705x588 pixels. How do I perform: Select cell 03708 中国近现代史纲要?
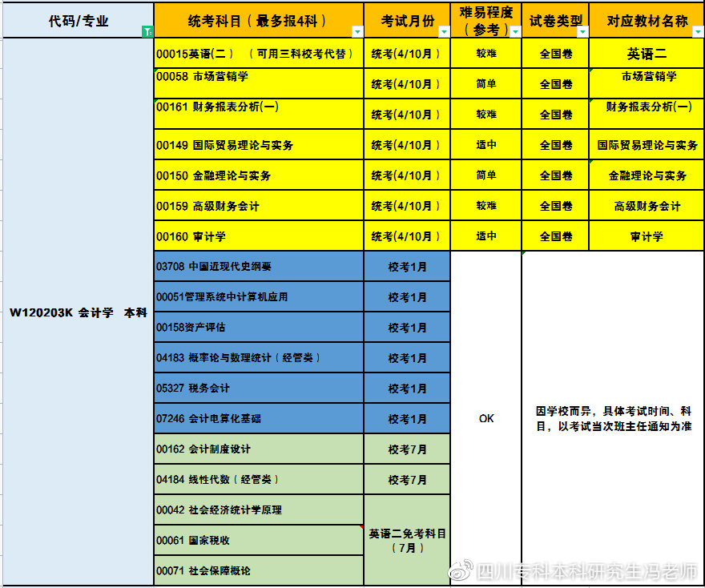click(259, 267)
